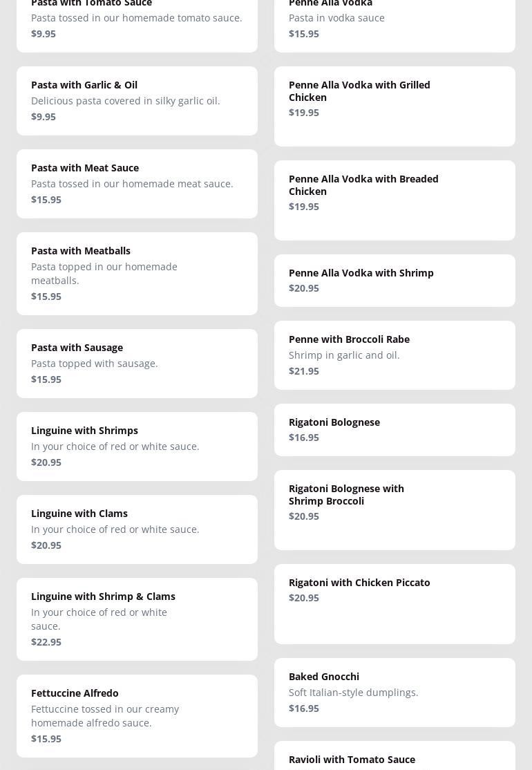Open Penne Alla Vodka with Grilled Chicken

[x=395, y=106]
